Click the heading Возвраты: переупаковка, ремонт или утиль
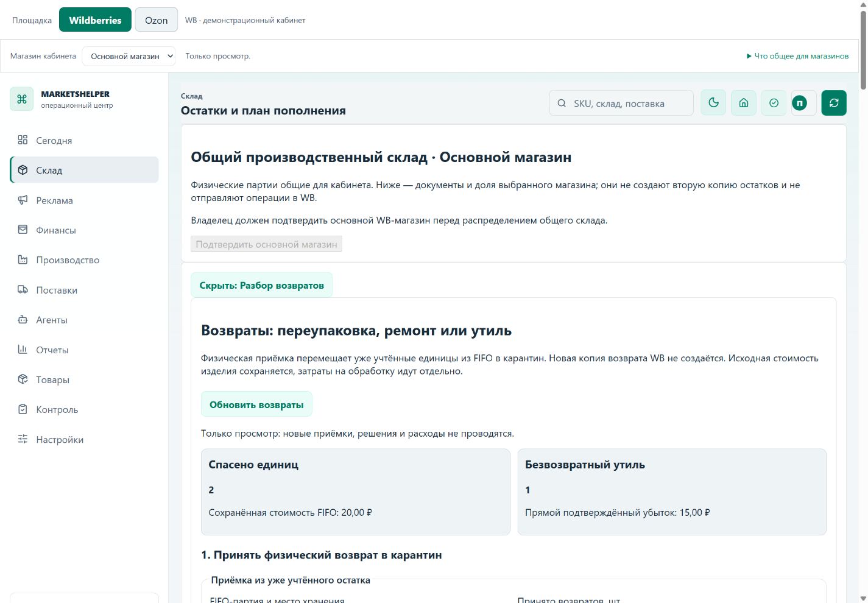868x603 pixels. click(x=356, y=331)
